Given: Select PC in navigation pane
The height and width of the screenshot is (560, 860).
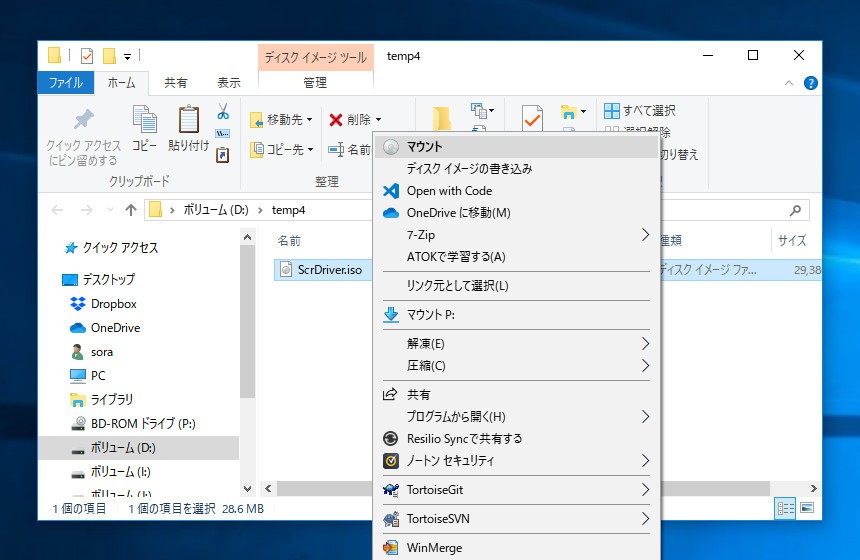Looking at the screenshot, I should point(98,376).
